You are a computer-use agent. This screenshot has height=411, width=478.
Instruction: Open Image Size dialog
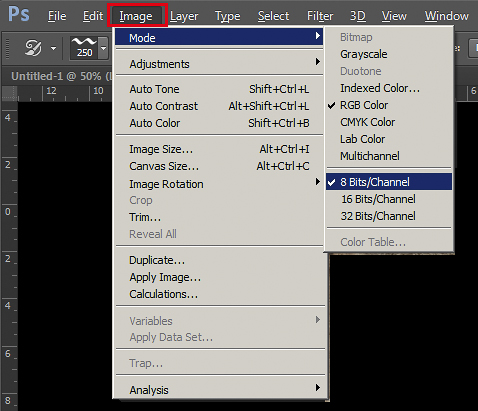[x=219, y=149]
